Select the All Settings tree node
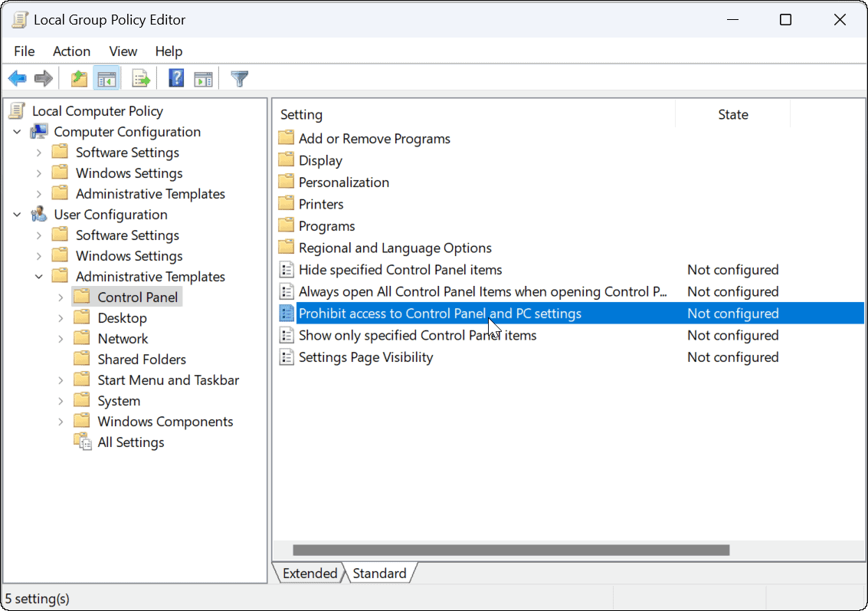Screen dimensions: 868x611 130,442
